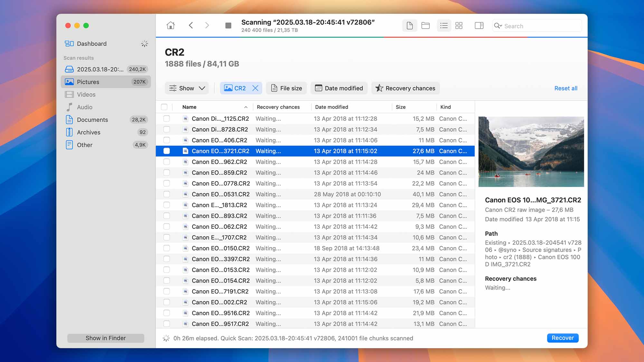
Task: Check the box for Canon EO...962.CR2
Action: (166, 162)
